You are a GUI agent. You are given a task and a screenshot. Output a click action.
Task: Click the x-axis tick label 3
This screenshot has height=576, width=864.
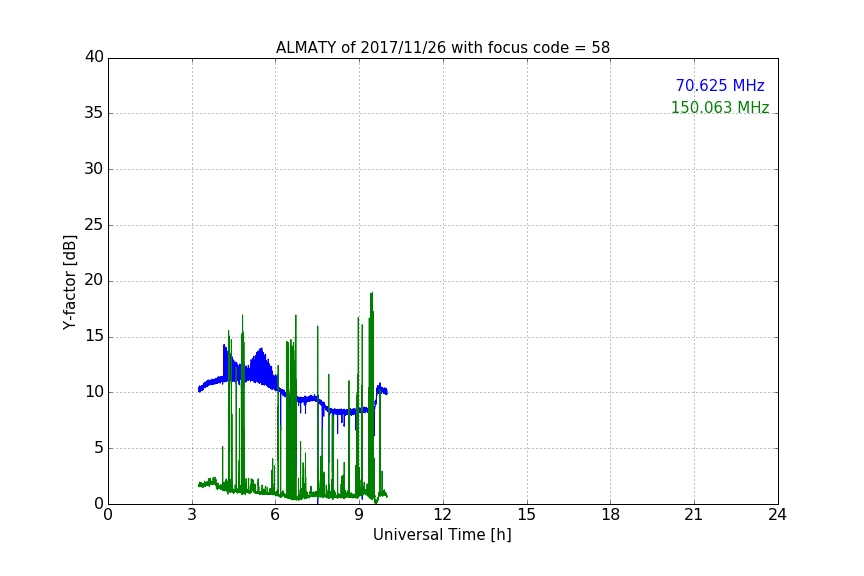(192, 515)
